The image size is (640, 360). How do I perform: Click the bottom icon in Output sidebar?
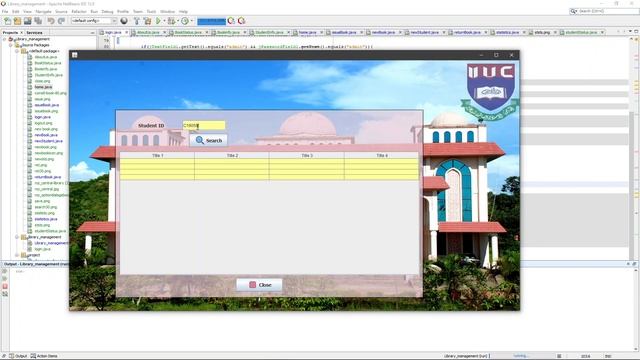(5, 293)
